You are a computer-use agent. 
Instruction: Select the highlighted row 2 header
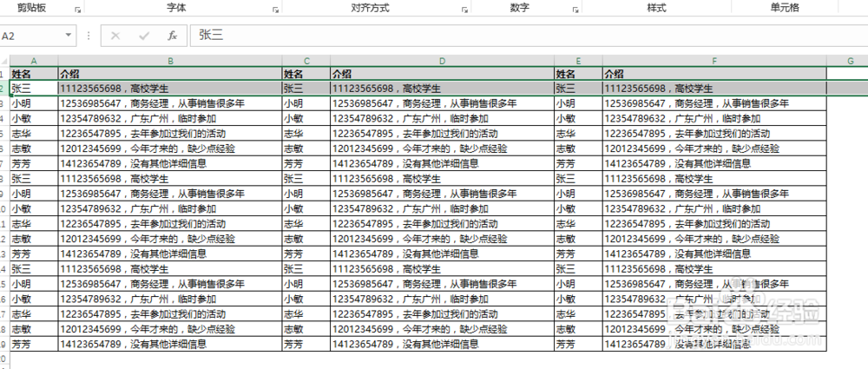tap(4, 88)
